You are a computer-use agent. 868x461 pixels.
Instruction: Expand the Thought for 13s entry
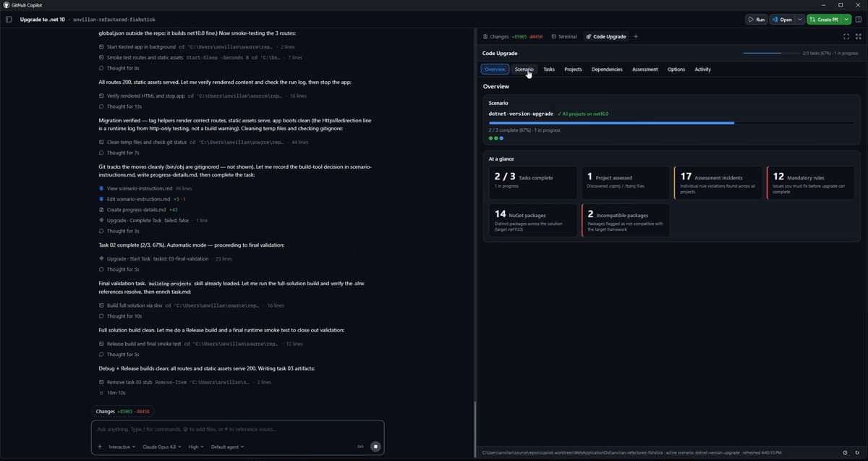click(x=120, y=106)
